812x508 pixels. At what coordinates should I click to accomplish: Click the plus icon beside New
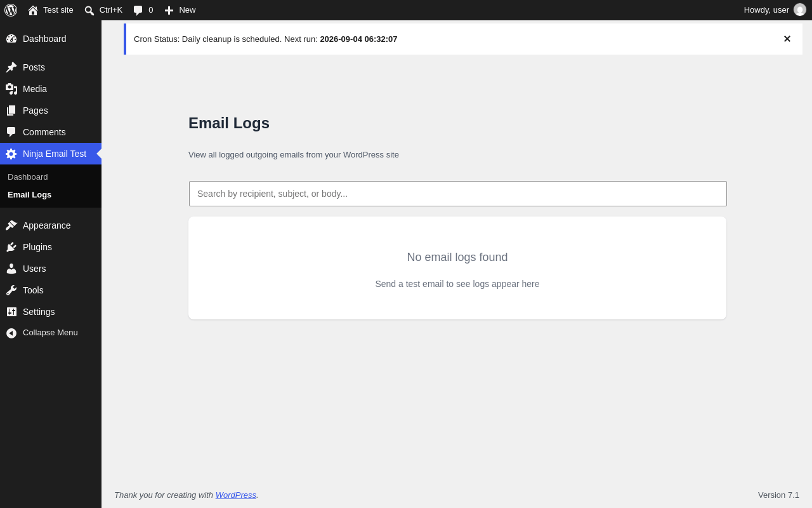(169, 10)
